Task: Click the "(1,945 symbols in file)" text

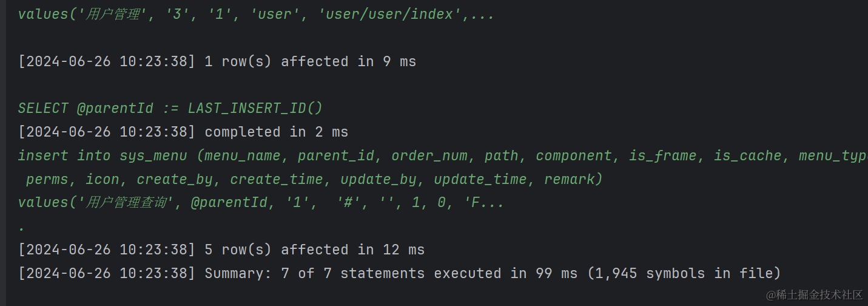Action: 684,273
